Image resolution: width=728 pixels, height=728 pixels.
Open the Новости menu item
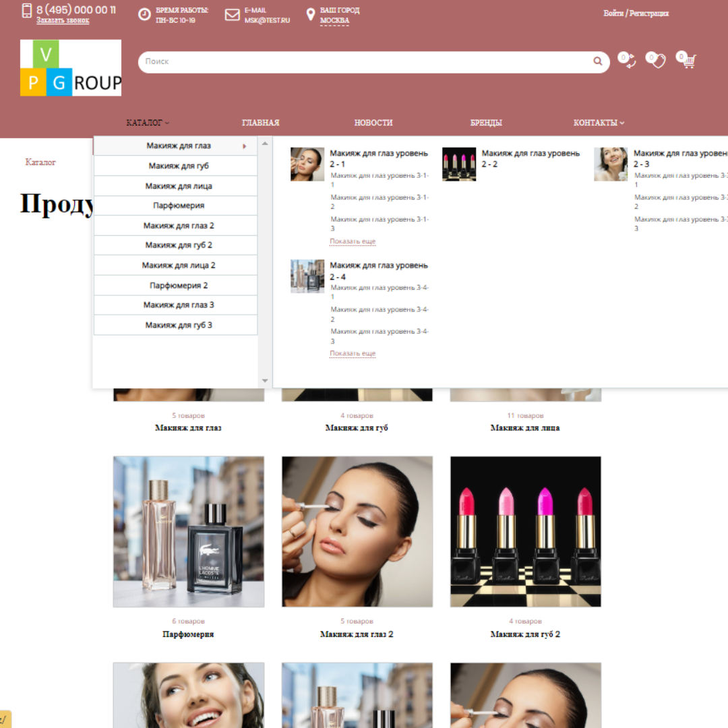click(373, 123)
